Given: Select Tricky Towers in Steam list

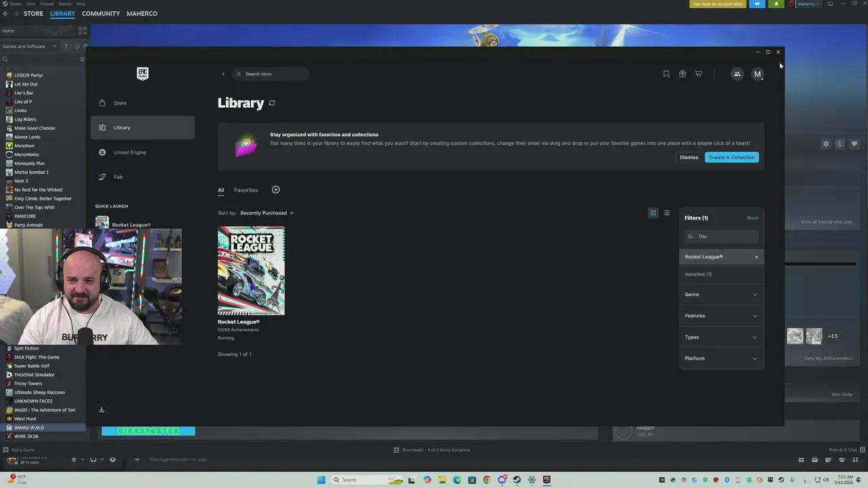Looking at the screenshot, I should pos(28,384).
